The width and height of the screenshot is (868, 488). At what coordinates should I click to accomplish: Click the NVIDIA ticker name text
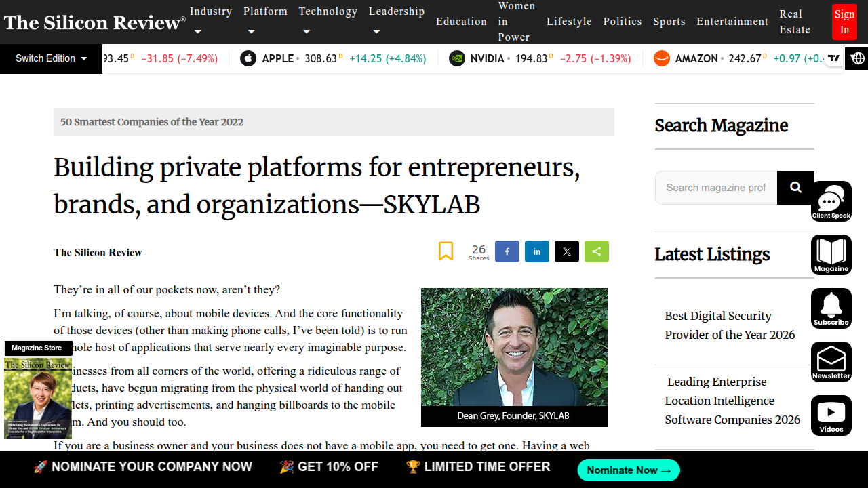click(487, 58)
